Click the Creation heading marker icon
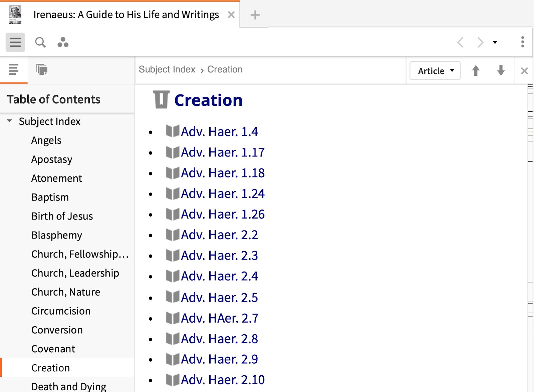 pyautogui.click(x=161, y=100)
